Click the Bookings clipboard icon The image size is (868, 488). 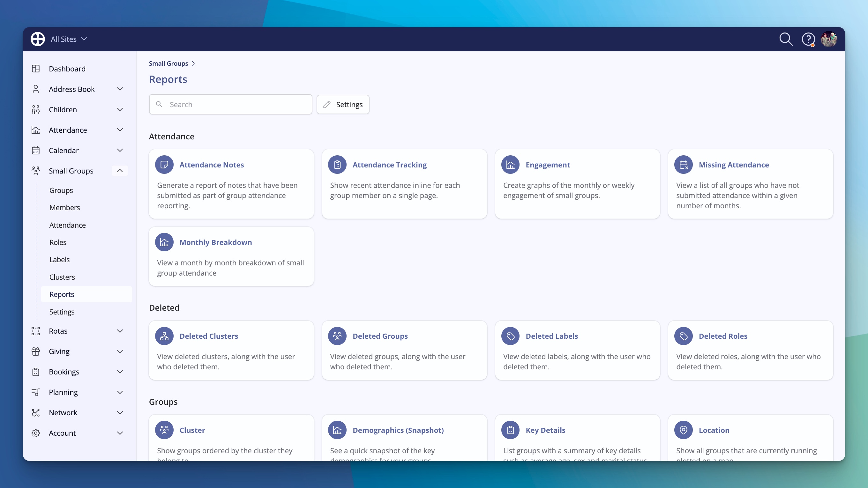tap(36, 372)
